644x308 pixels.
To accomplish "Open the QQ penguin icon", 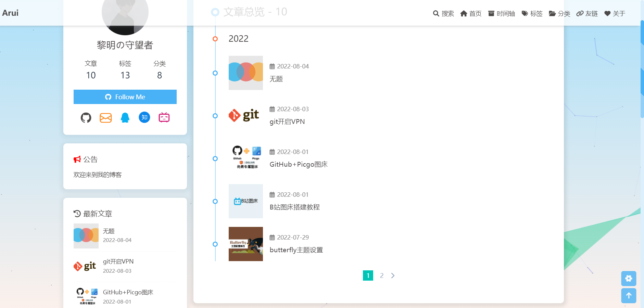I will [x=125, y=118].
